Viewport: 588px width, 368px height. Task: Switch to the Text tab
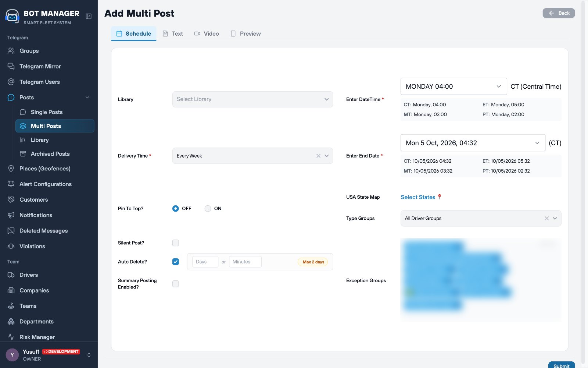pos(173,33)
